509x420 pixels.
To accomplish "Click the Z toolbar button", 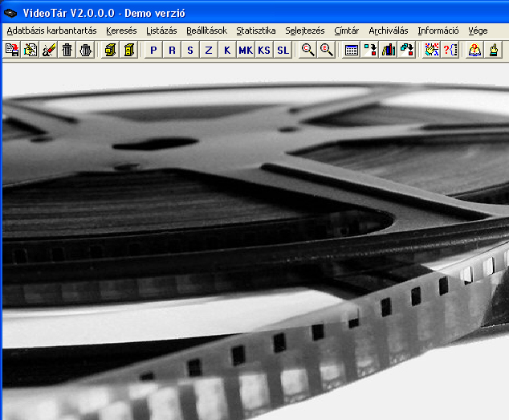I will pyautogui.click(x=209, y=50).
